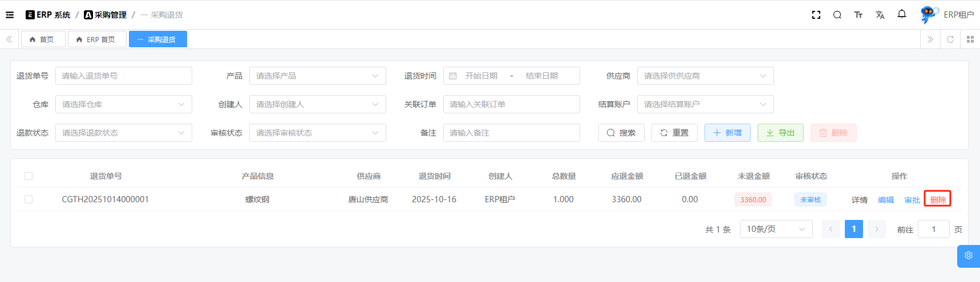
Task: Open the language translation icon
Action: (880, 15)
